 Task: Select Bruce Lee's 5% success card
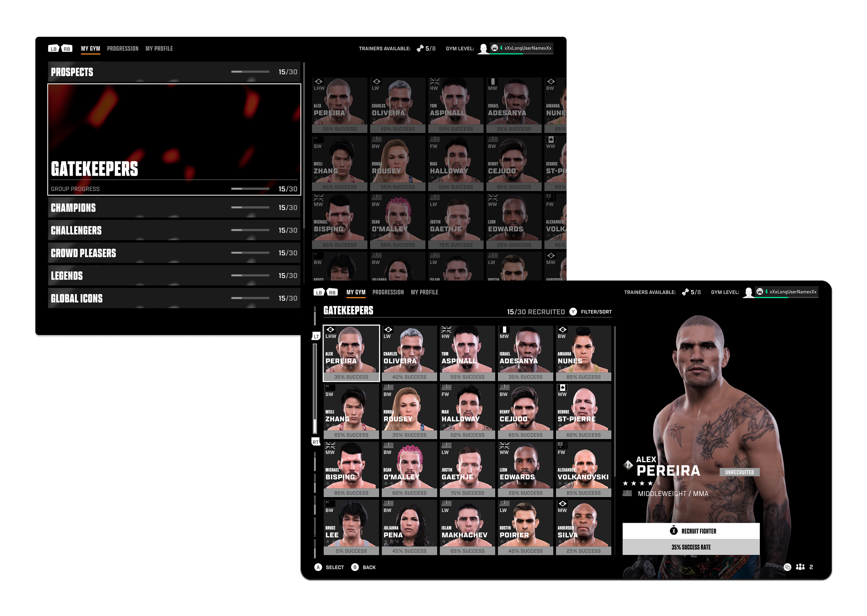(351, 527)
